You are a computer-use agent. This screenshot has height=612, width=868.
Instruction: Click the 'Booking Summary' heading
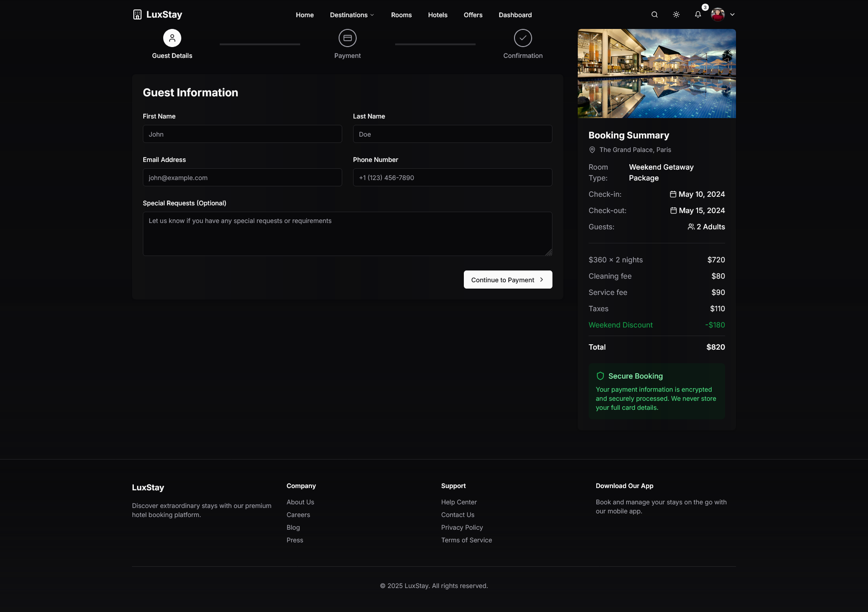(629, 135)
